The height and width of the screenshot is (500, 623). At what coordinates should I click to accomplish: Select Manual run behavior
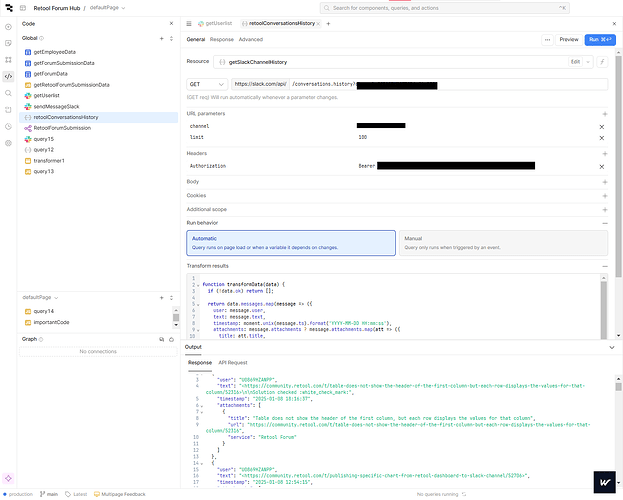click(x=503, y=243)
